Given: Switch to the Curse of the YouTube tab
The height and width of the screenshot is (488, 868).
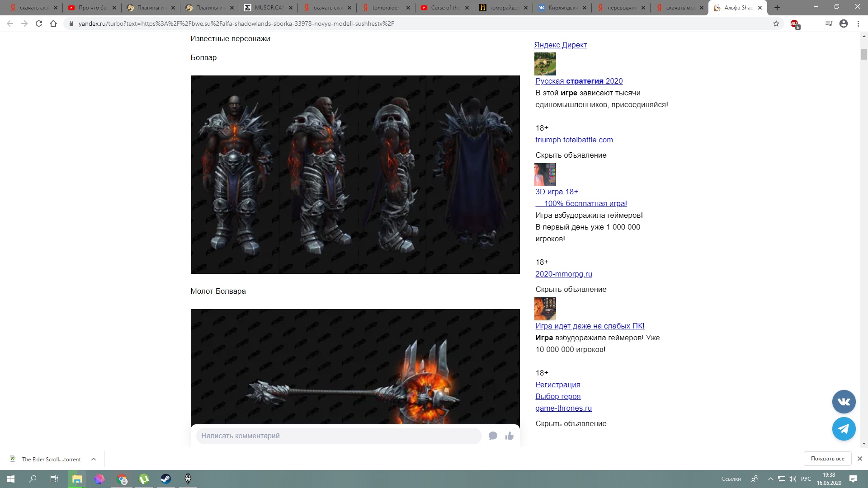Looking at the screenshot, I should (445, 8).
